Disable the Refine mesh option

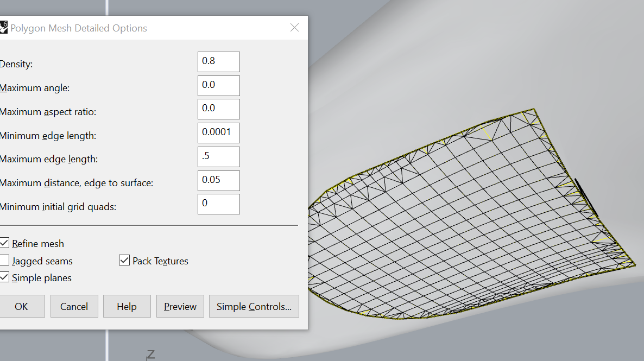point(4,243)
